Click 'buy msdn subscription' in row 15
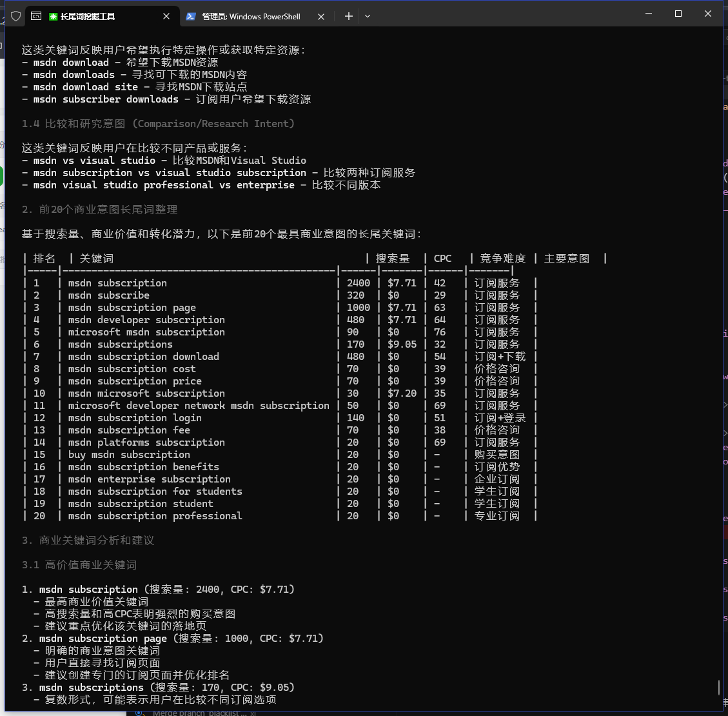728x716 pixels. click(129, 455)
